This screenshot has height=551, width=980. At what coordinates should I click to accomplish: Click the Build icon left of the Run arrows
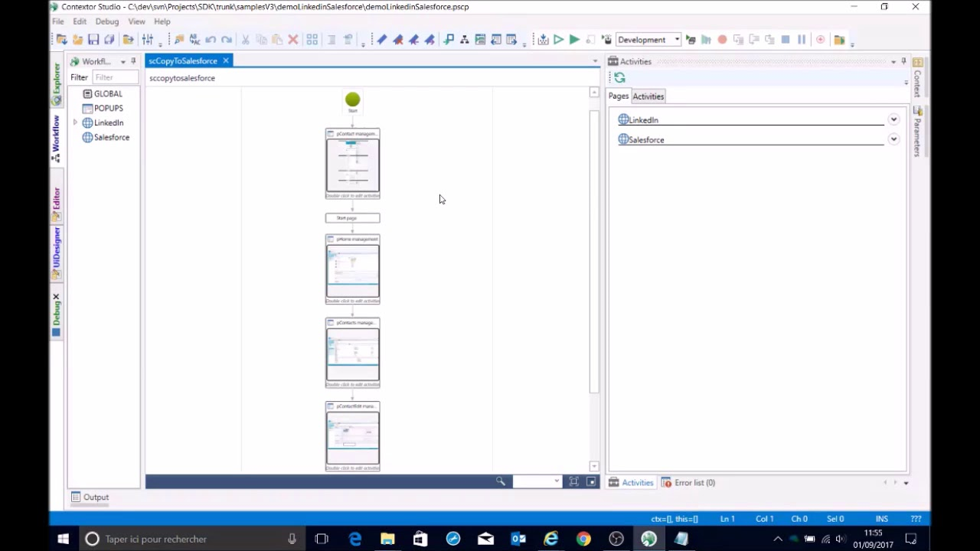543,40
